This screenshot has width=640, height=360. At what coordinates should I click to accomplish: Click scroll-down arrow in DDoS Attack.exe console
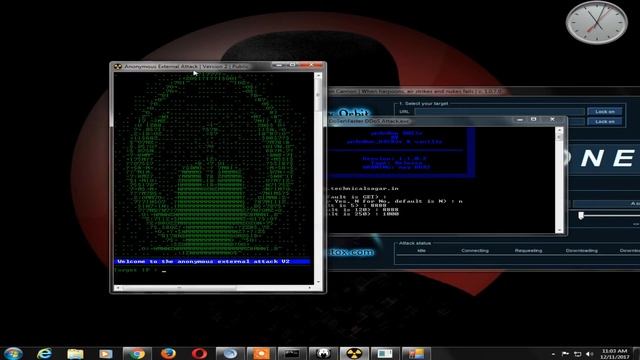tap(559, 230)
